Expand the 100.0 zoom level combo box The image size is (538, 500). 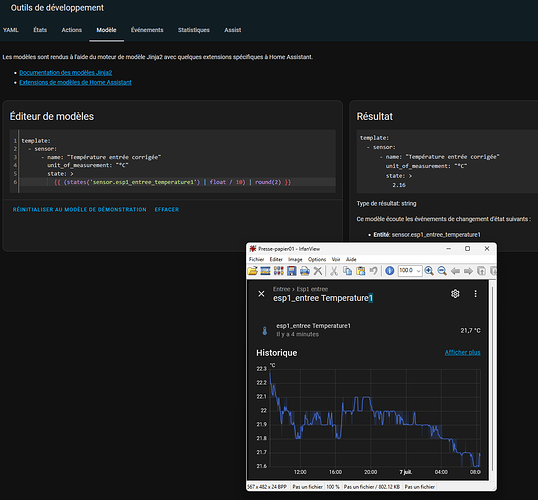(410, 271)
